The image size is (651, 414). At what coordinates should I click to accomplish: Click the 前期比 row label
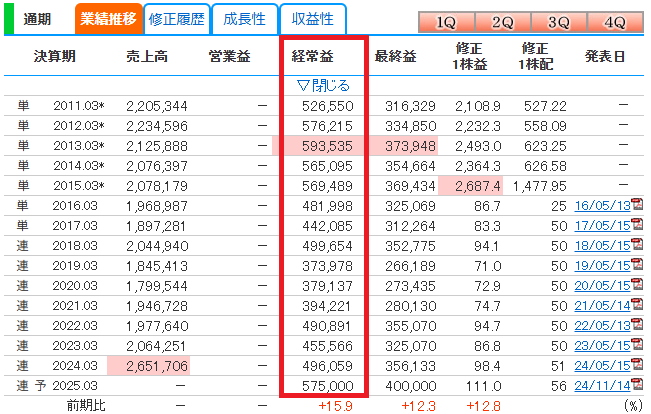[86, 406]
